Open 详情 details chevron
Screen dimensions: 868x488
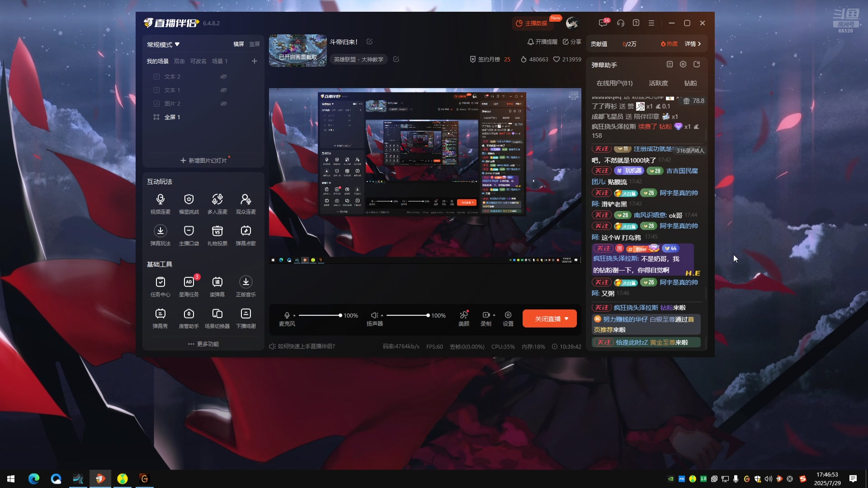(x=693, y=44)
